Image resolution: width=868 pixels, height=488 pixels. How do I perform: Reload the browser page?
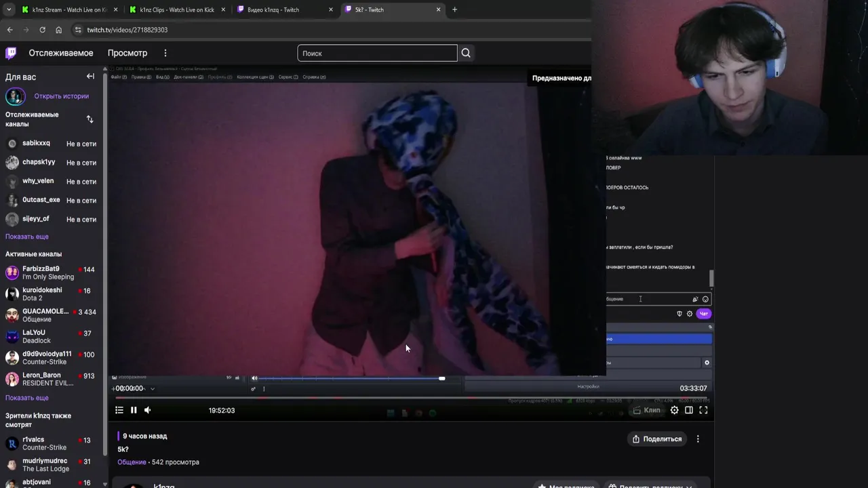coord(42,30)
